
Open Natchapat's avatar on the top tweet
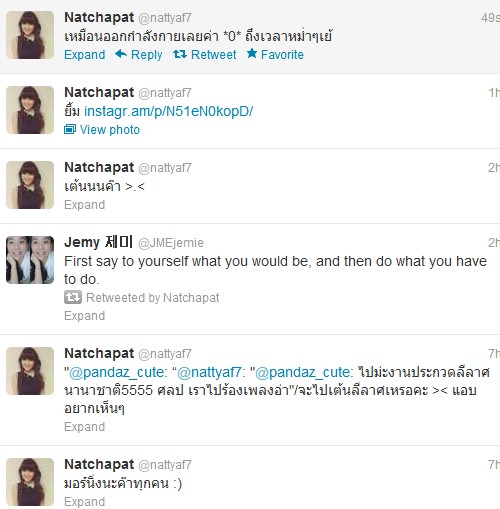30,35
